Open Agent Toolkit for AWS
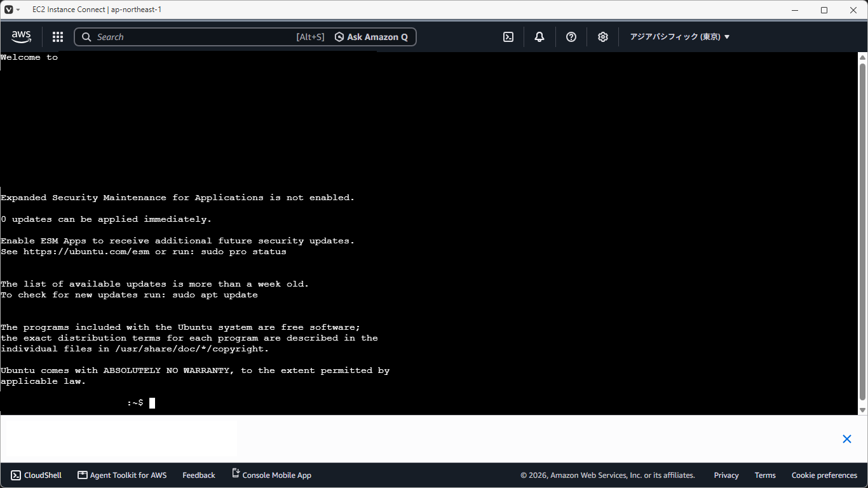 (122, 475)
